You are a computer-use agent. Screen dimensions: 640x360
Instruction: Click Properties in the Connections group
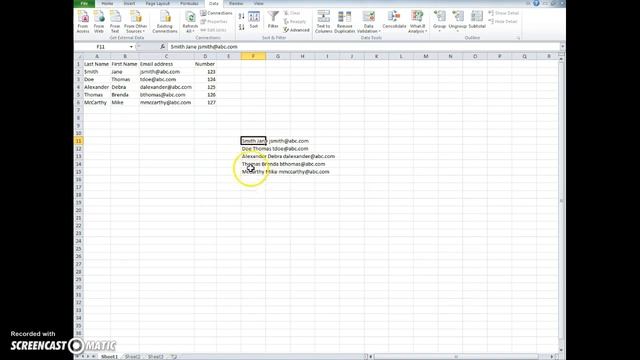coord(214,22)
